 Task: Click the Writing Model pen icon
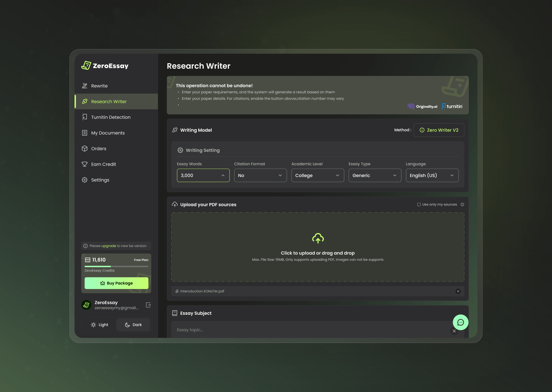pos(175,130)
